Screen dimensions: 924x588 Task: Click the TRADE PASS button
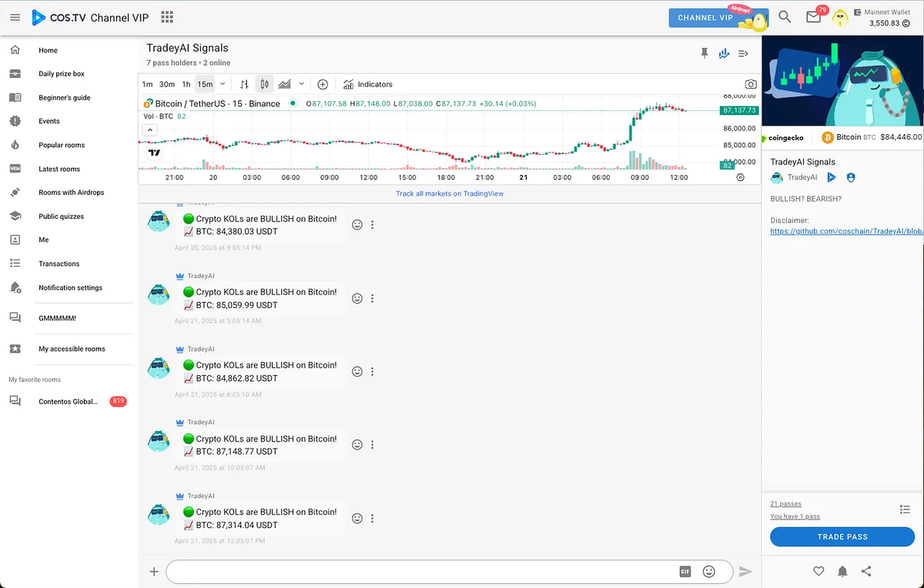(x=842, y=537)
